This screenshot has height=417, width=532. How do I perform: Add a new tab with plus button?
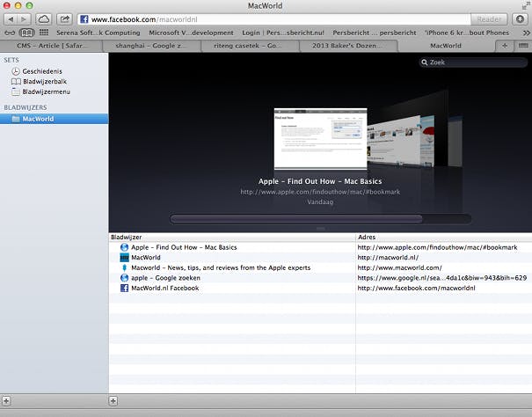tap(505, 45)
